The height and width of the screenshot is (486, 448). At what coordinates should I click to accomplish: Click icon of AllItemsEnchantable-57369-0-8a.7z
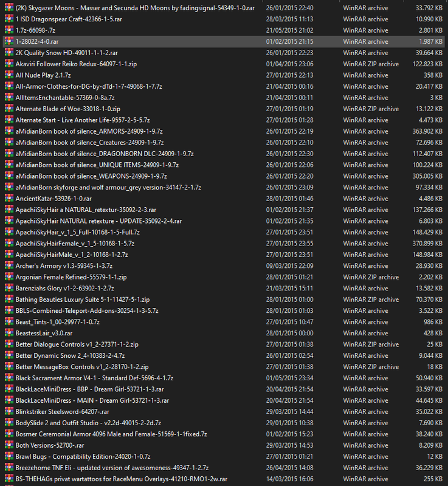9,97
